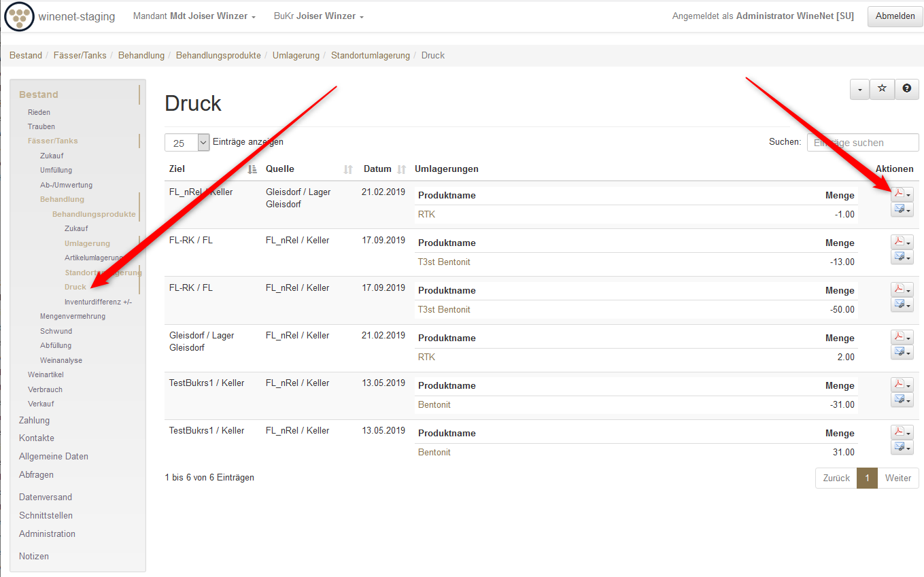Open help via question mark icon
Viewport: 924px width, 577px height.
[x=906, y=89]
